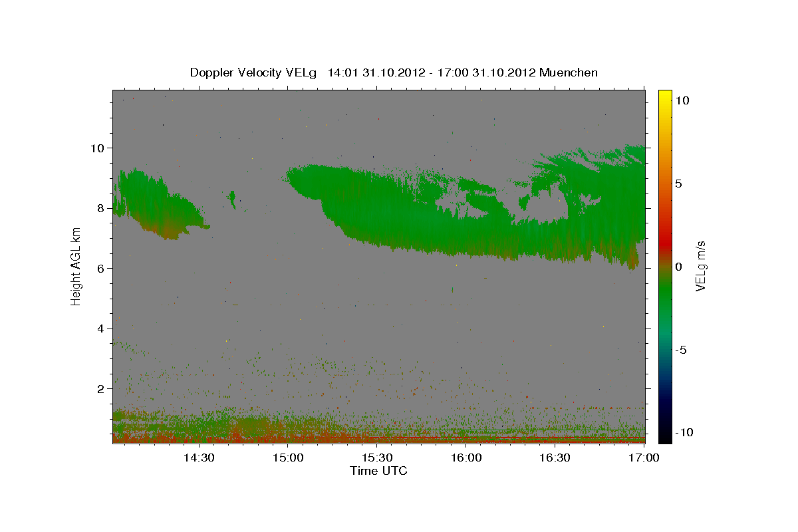Click the small green cloud patch near 14:40
This screenshot has height=532, width=798.
click(x=232, y=199)
